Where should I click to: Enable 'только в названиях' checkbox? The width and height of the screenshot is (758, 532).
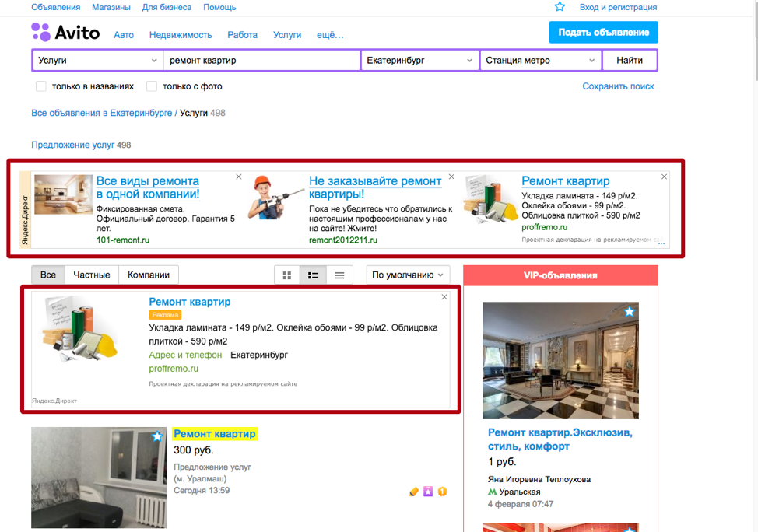(40, 86)
